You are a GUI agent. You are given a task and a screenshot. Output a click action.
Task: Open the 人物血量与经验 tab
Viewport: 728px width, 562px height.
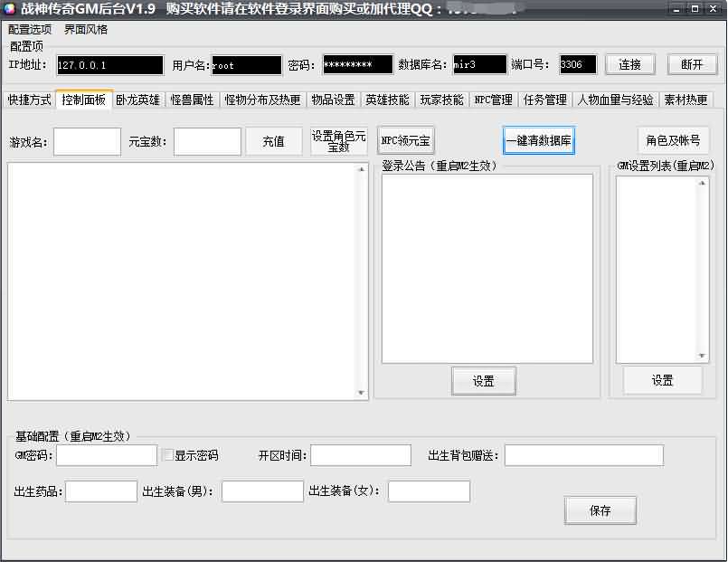pos(615,100)
